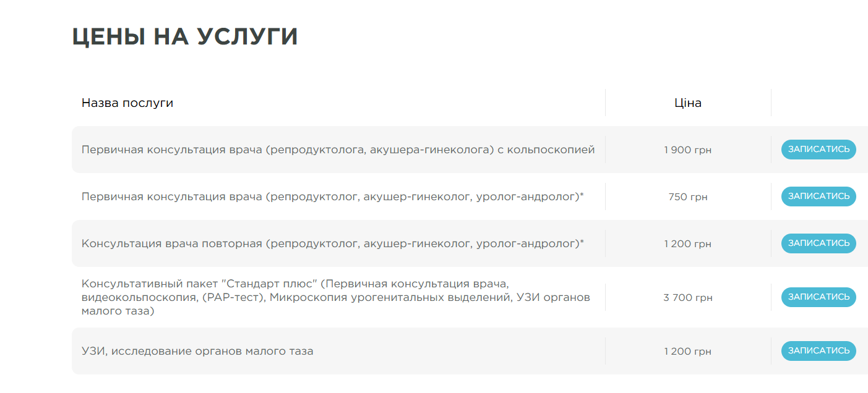The width and height of the screenshot is (868, 393).
Task: Click the 3 700 грн price
Action: (687, 298)
